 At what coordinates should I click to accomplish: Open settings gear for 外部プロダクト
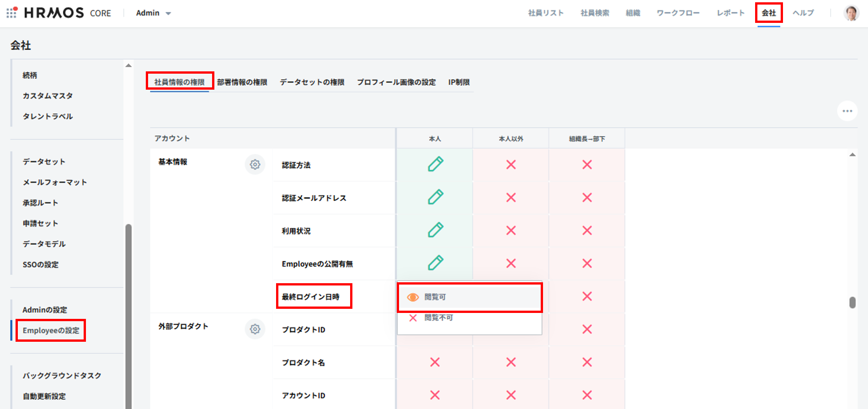point(255,329)
